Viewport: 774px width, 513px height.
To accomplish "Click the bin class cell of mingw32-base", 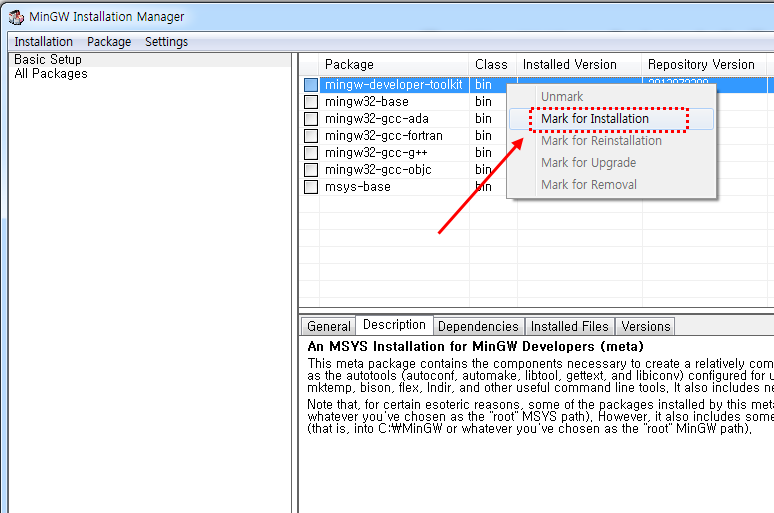I will coord(483,102).
